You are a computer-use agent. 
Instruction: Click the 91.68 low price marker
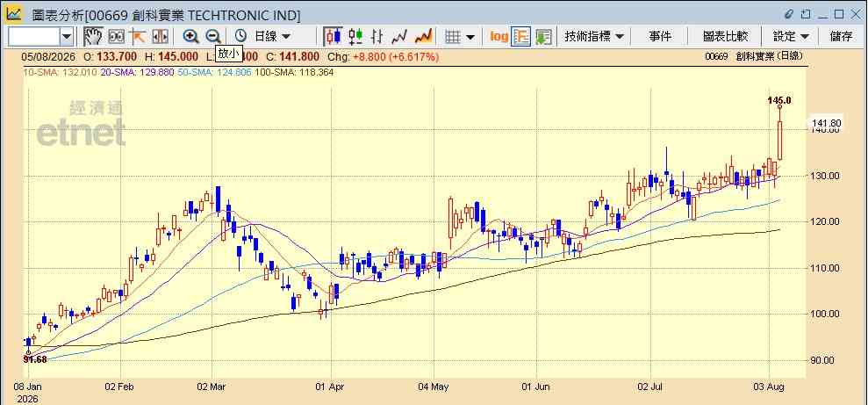pos(35,359)
